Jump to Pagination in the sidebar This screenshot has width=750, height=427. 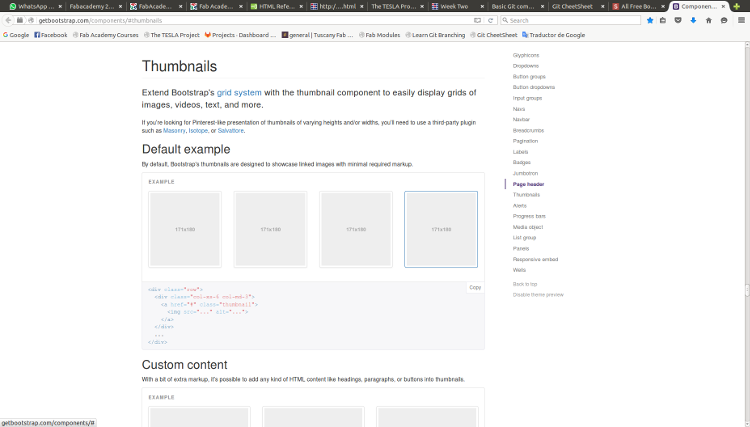pos(525,141)
